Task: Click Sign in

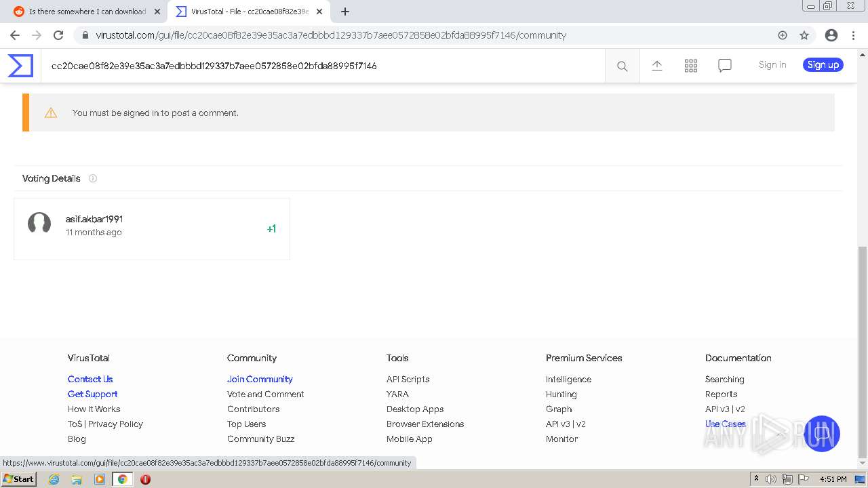Action: [772, 65]
